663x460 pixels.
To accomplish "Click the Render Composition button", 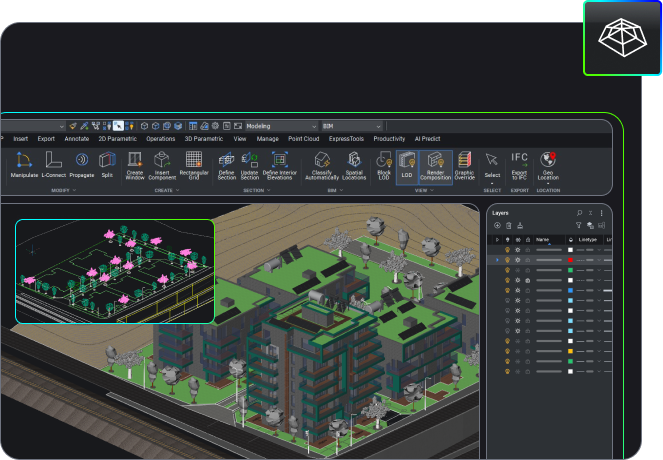I will tap(435, 166).
